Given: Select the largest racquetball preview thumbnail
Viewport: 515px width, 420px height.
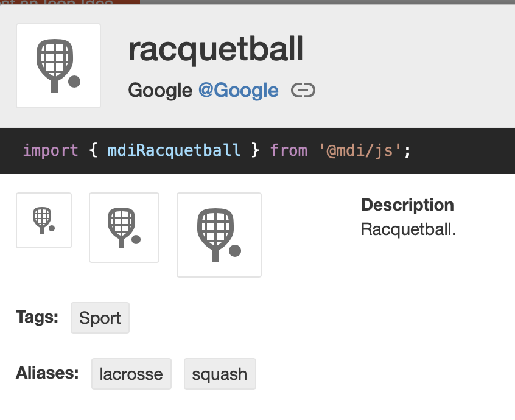Looking at the screenshot, I should coord(219,235).
